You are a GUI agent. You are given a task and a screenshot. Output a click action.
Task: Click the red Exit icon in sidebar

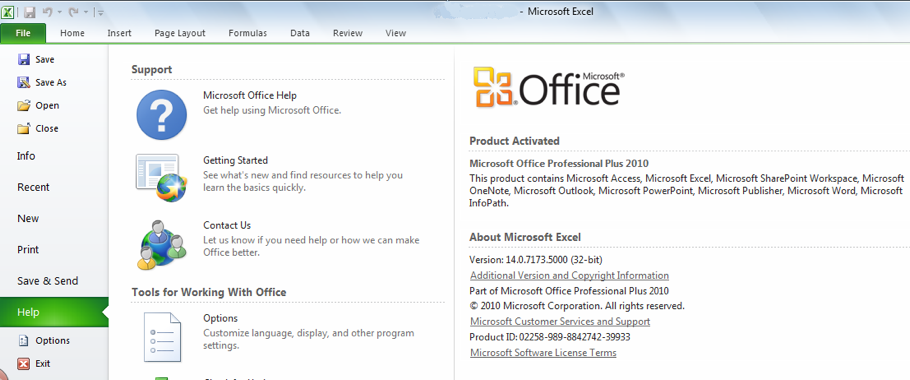pos(24,364)
